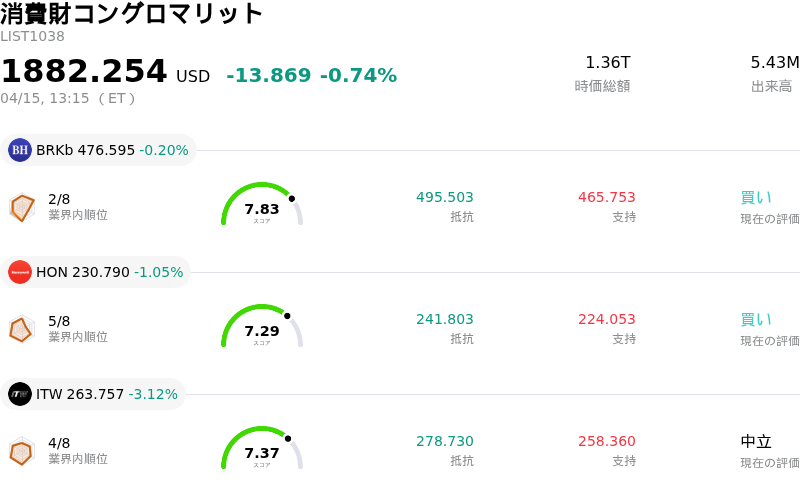800x488 pixels.
Task: Click the 1.36T market cap value
Action: pyautogui.click(x=608, y=63)
